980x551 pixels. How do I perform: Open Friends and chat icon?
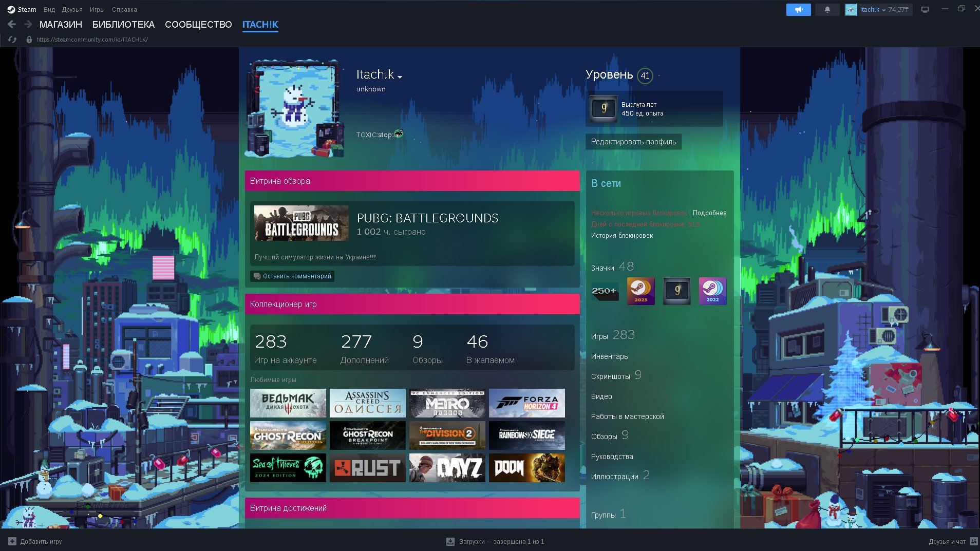click(973, 541)
